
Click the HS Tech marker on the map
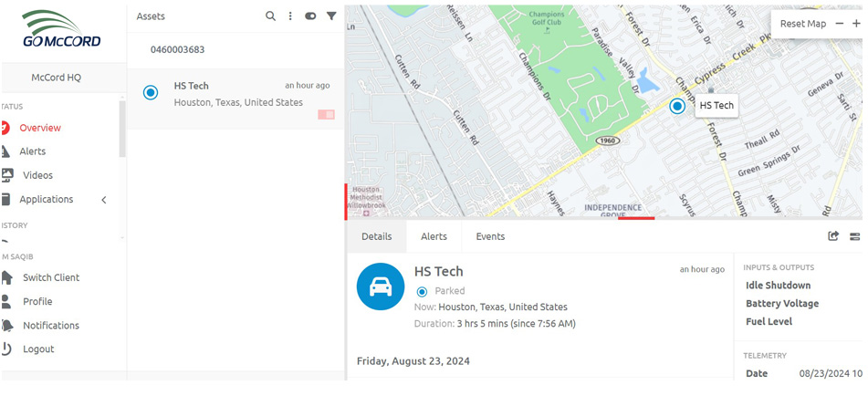tap(677, 106)
